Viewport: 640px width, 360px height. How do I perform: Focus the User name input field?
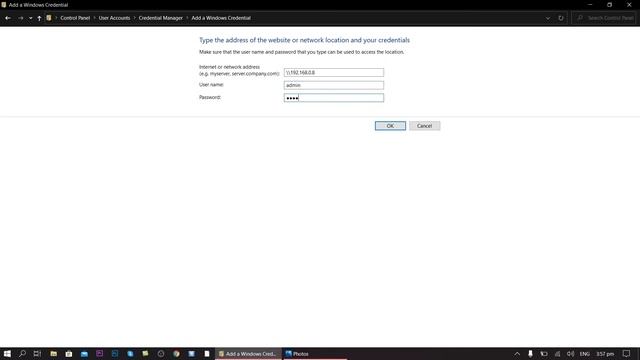pyautogui.click(x=334, y=85)
